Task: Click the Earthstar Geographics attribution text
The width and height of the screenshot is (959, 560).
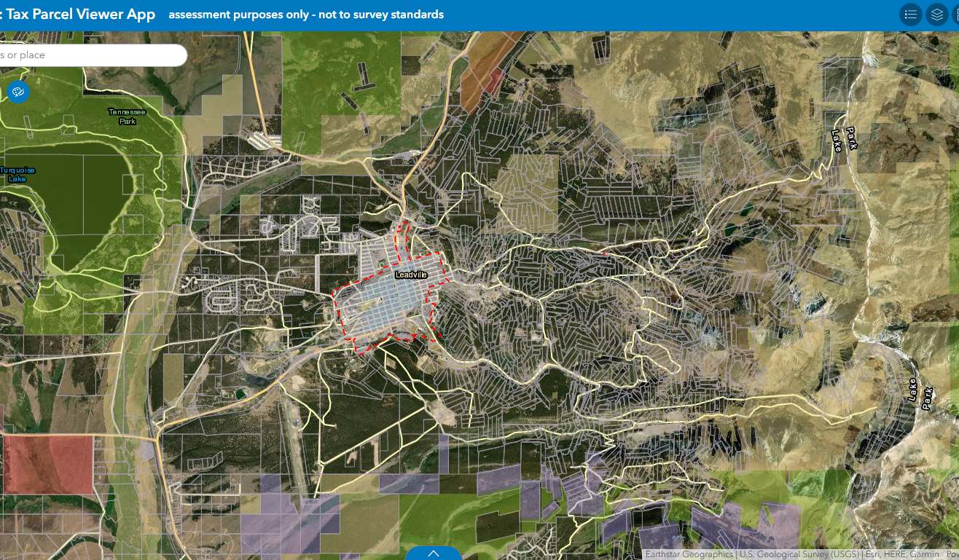Action: [x=689, y=555]
